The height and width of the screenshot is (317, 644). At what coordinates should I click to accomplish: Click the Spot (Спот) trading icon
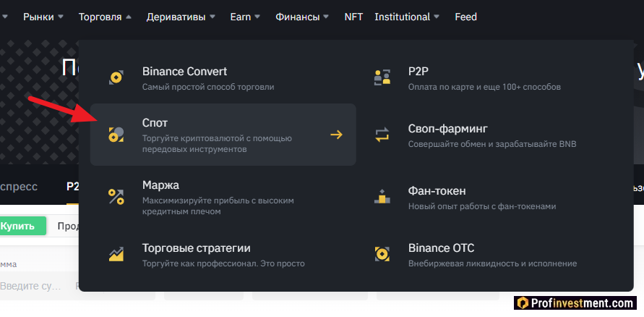(x=116, y=135)
